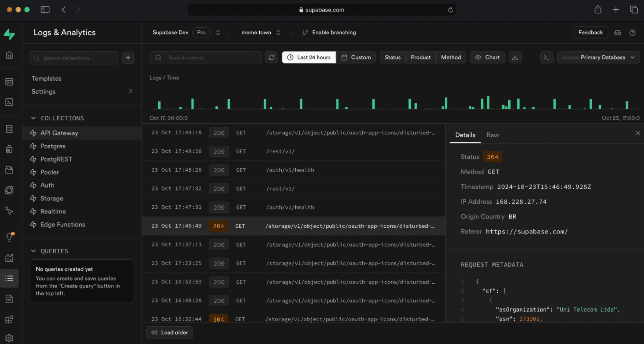Select the Realtime collection
Viewport: 644px width, 344px height.
82,211
